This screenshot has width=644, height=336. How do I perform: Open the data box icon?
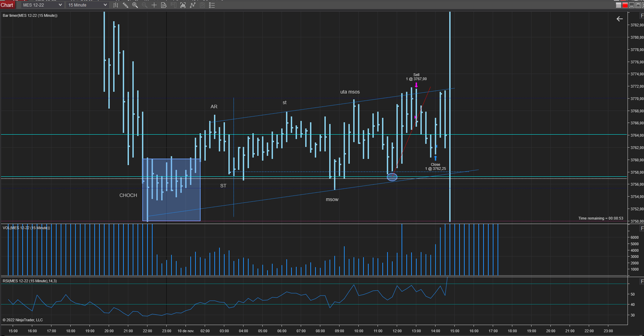click(164, 5)
